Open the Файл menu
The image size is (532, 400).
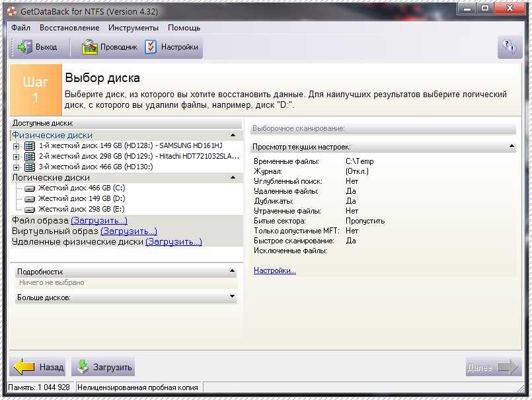click(x=20, y=28)
